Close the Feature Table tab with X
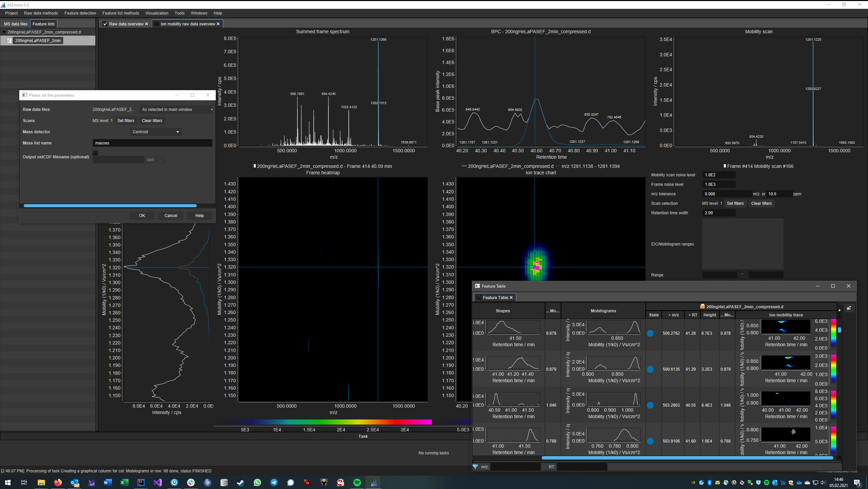This screenshot has height=489, width=868. pyautogui.click(x=511, y=297)
